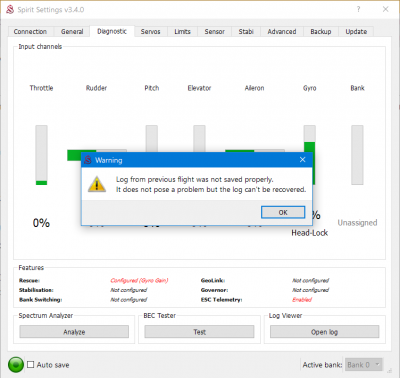The image size is (400, 378).
Task: Click the Throttle 0% value
Action: tap(41, 223)
